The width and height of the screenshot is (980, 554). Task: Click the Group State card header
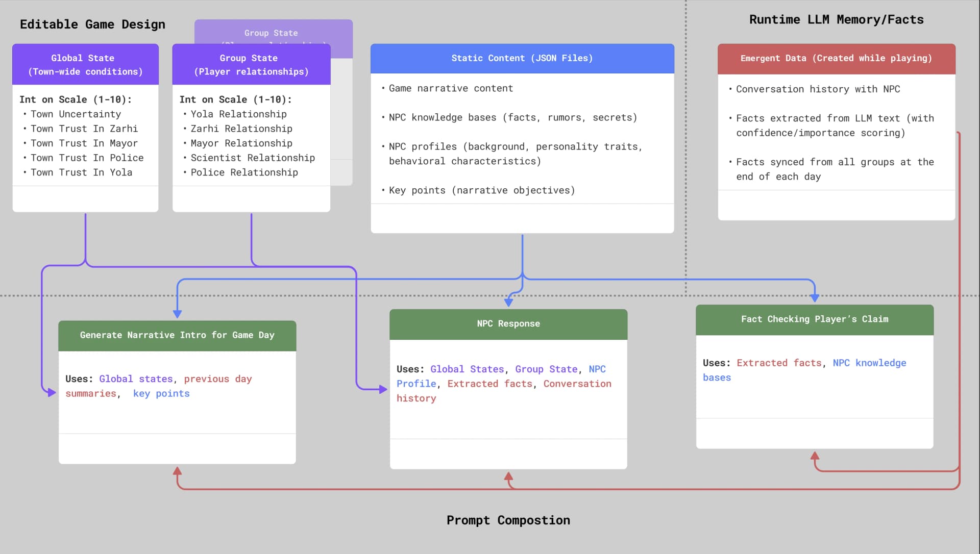click(x=251, y=64)
